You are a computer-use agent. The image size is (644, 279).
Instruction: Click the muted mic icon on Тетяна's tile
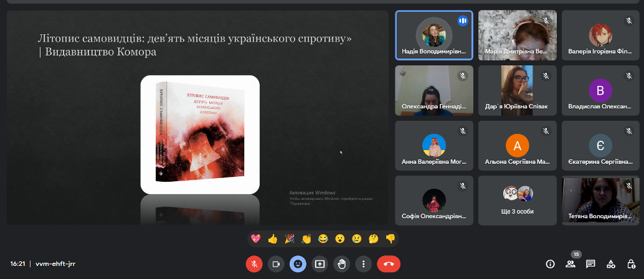click(x=629, y=186)
